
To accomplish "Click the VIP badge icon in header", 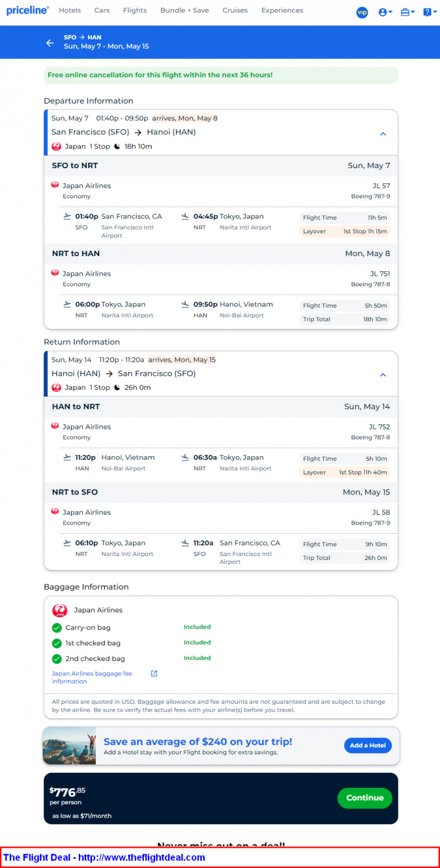I will tap(362, 12).
